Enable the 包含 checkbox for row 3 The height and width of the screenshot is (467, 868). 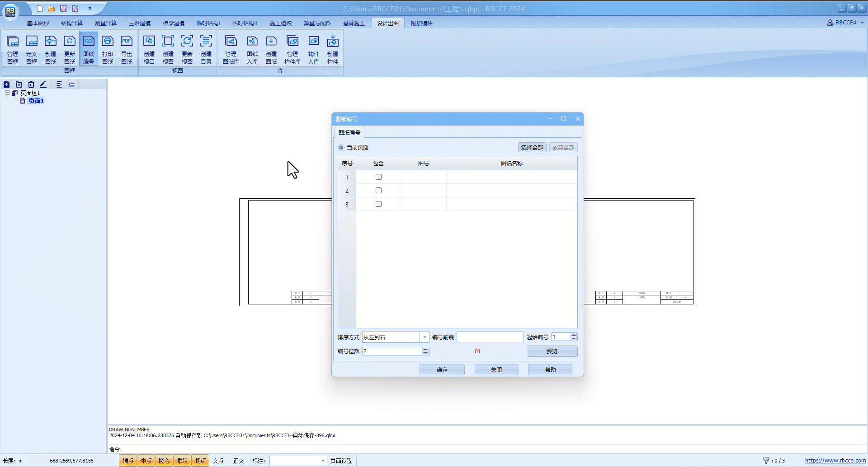click(378, 204)
